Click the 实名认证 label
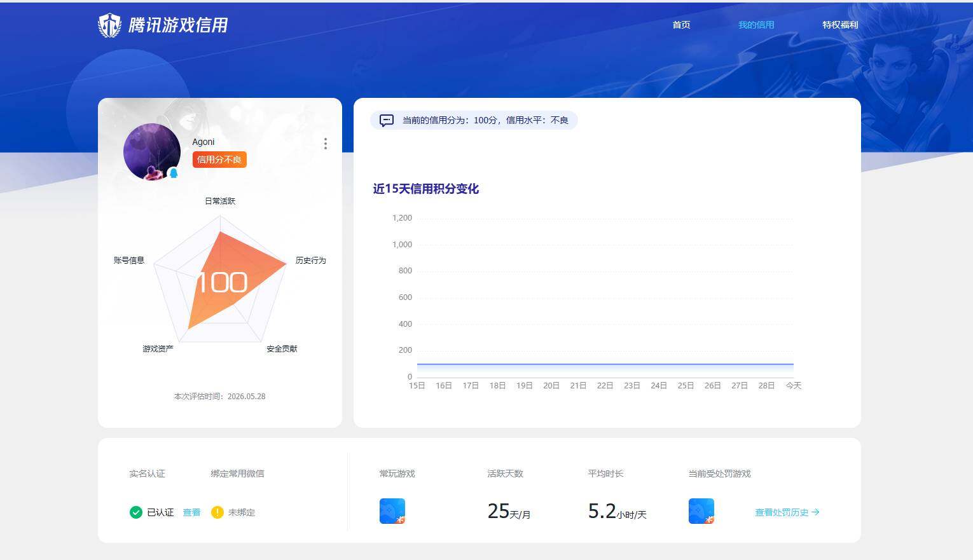Viewport: 973px width, 560px height. (147, 474)
